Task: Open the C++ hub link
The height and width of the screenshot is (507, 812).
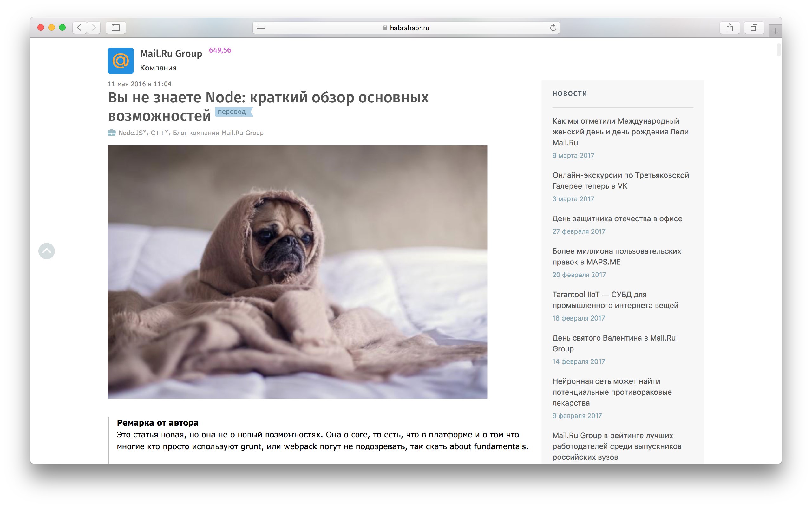Action: click(x=159, y=133)
